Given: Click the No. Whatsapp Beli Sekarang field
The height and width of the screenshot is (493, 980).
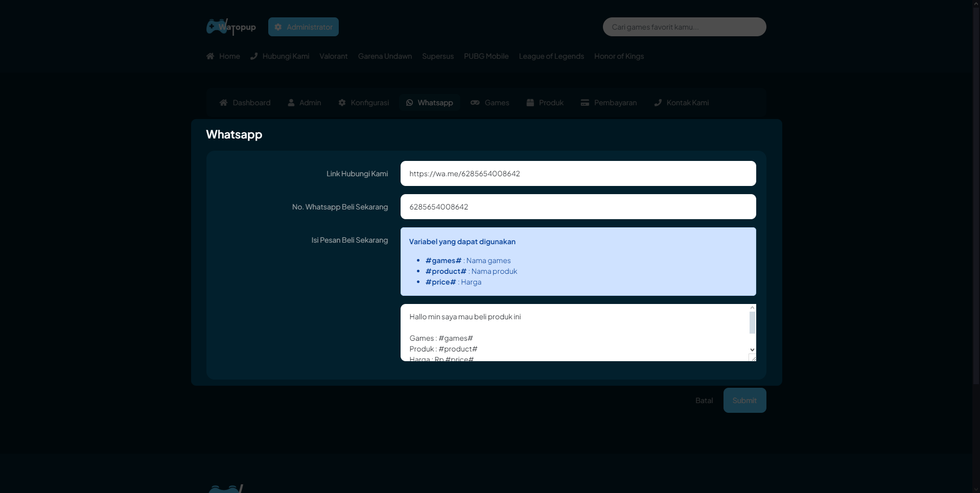Looking at the screenshot, I should pos(578,207).
